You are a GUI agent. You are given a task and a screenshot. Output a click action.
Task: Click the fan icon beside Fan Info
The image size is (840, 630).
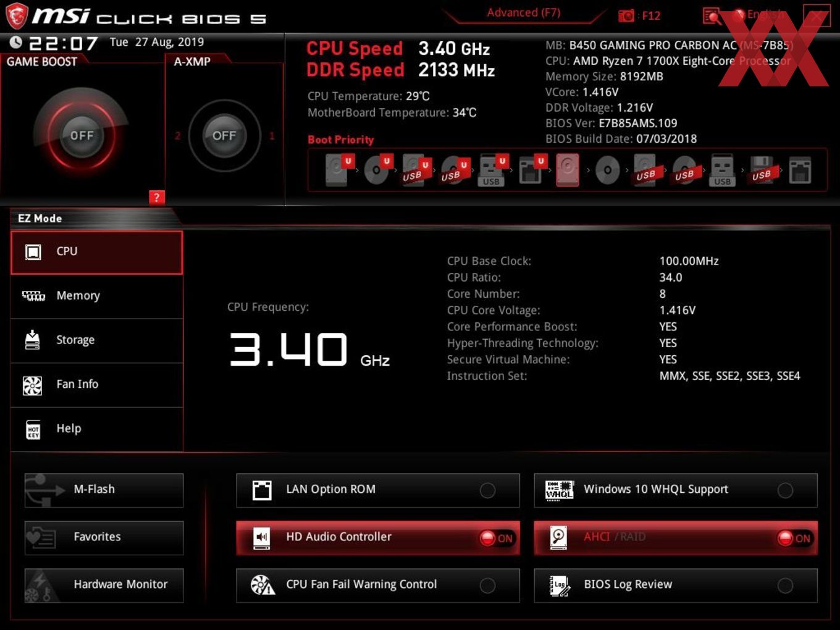pos(32,385)
